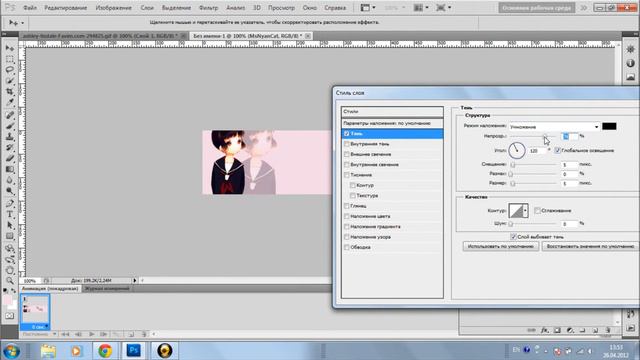Uncheck the Тень (Drop Shadow) checkbox
Image resolution: width=640 pixels, height=360 pixels.
[x=347, y=133]
